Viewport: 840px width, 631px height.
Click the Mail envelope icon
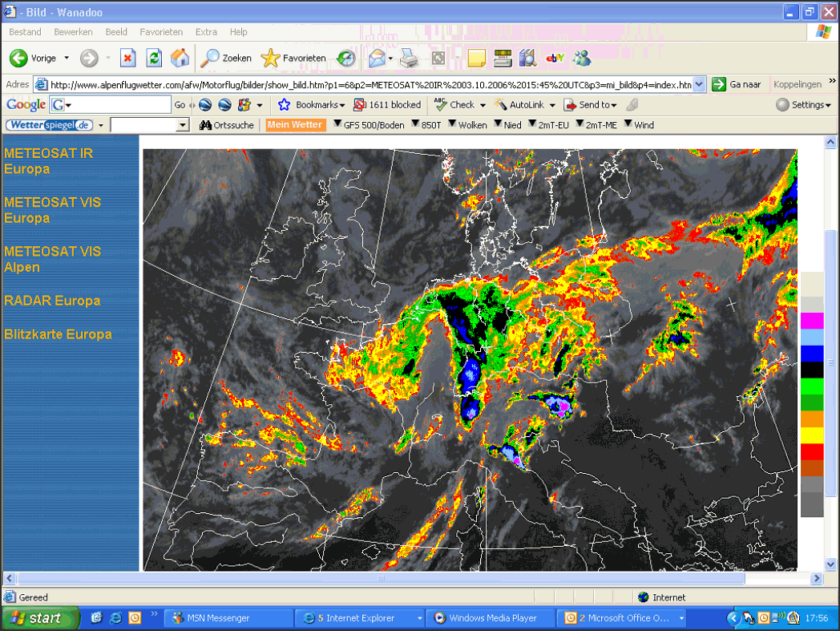[x=378, y=58]
